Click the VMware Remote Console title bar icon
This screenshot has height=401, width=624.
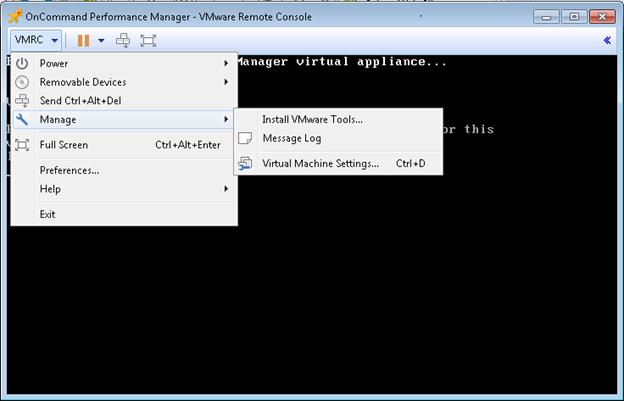(x=15, y=16)
